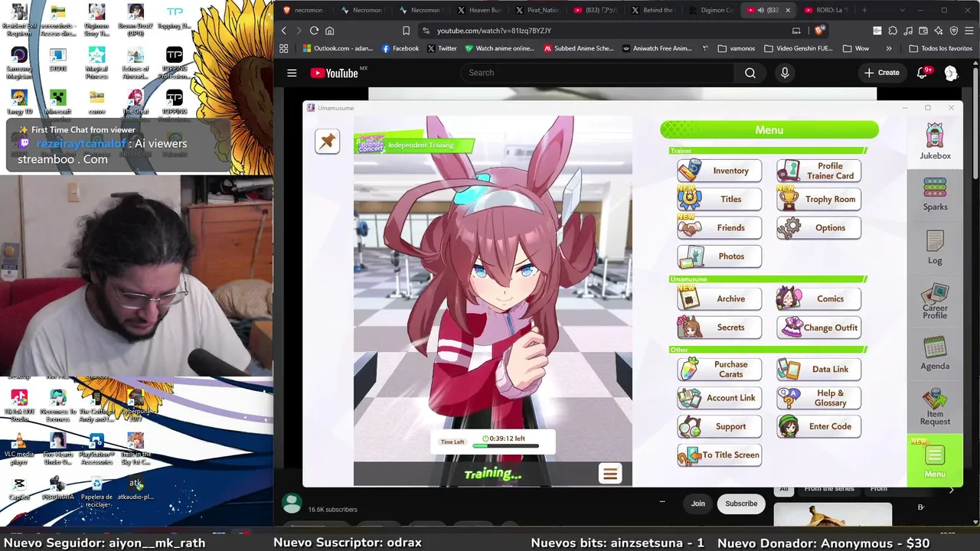
Task: Open Todos los favoritos folder
Action: [x=941, y=48]
